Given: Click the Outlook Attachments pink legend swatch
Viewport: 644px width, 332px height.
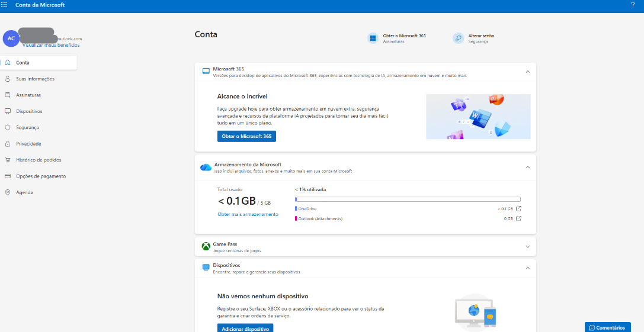Looking at the screenshot, I should 296,218.
